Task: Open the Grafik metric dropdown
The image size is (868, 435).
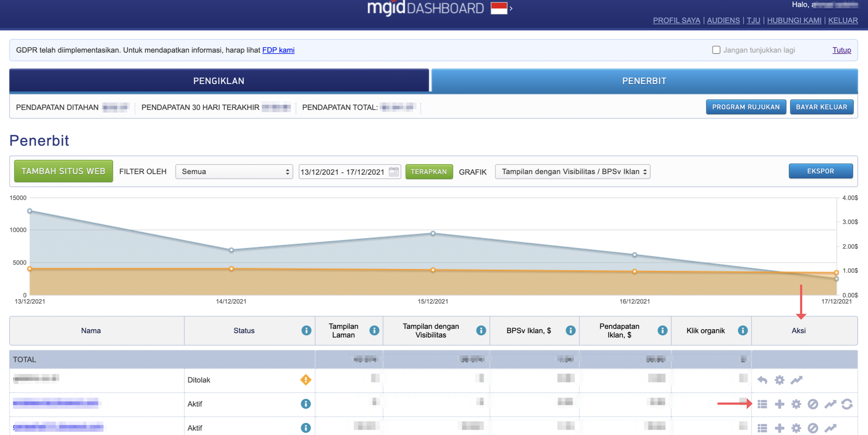Action: 572,172
